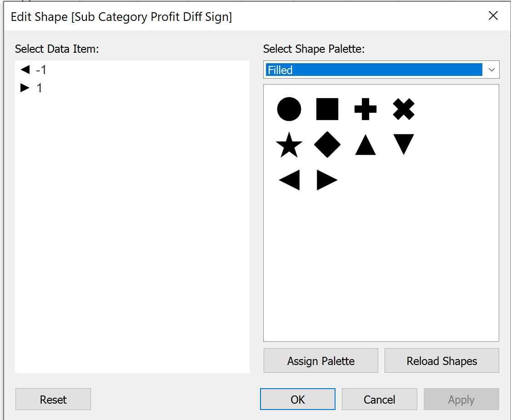
Task: Pick the filled square shape
Action: coord(327,109)
